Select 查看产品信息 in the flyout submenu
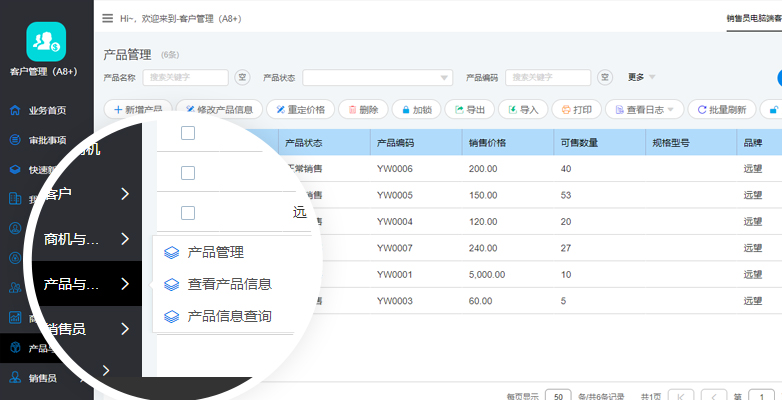The width and height of the screenshot is (782, 400). pyautogui.click(x=229, y=284)
